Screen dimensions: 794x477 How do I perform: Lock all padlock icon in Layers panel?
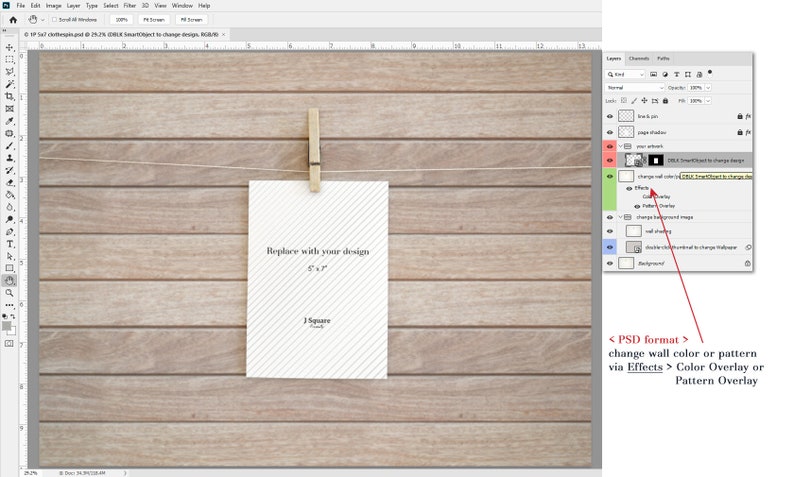coord(665,101)
